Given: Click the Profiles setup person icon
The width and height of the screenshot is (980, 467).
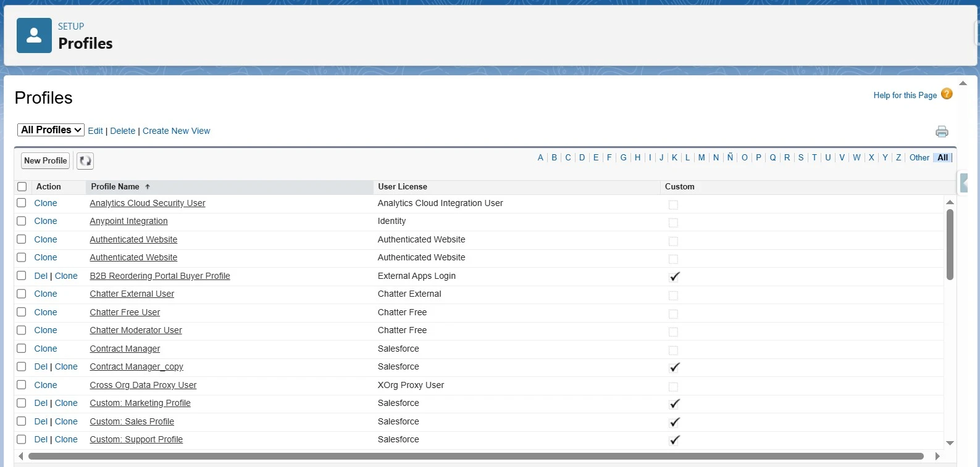Looking at the screenshot, I should coord(34,35).
